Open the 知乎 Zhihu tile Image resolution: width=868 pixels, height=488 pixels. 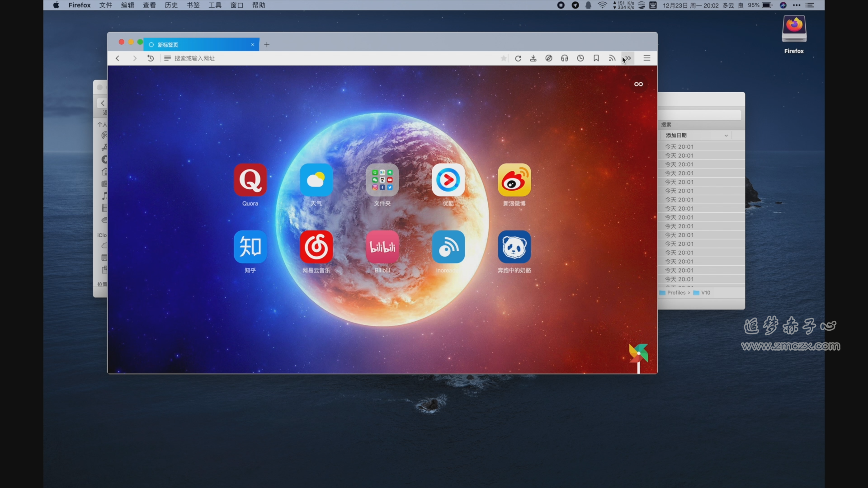pos(250,247)
